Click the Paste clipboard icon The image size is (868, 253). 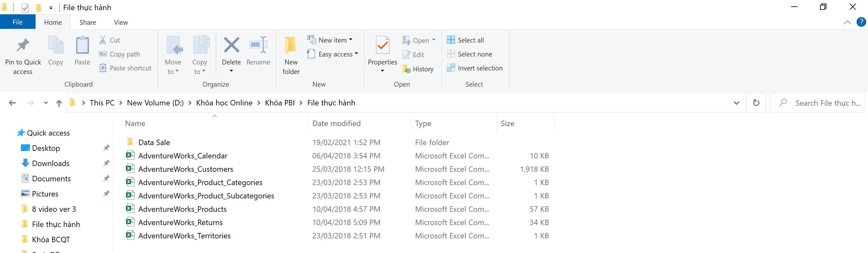(x=82, y=45)
